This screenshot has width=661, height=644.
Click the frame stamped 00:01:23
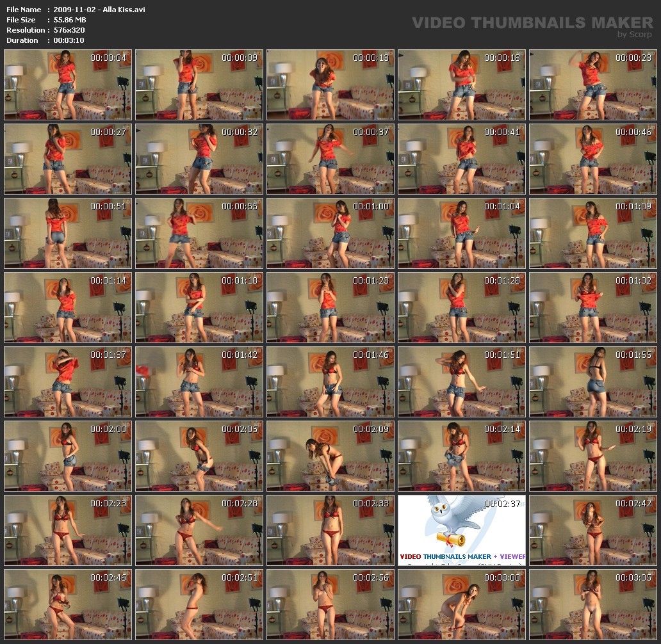pyautogui.click(x=330, y=307)
